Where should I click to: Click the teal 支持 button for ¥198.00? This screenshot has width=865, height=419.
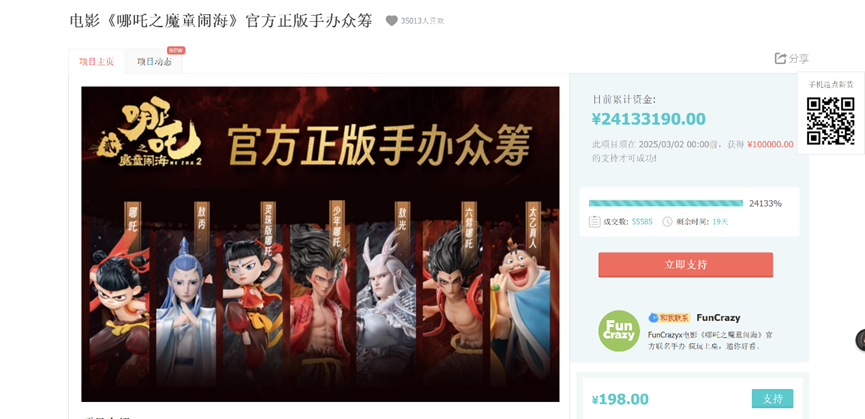[x=772, y=399]
